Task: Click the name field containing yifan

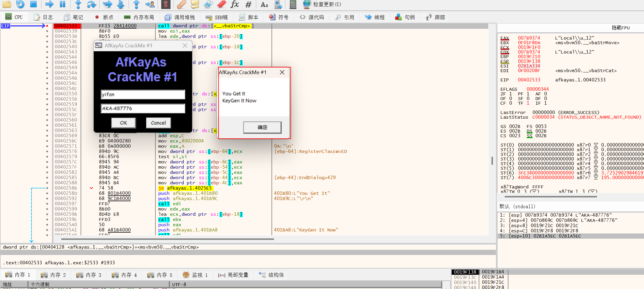Action: (x=143, y=94)
